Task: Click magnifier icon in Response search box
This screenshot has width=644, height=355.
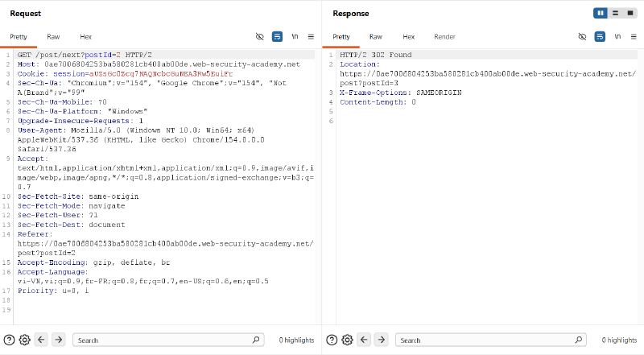Action: (x=579, y=340)
